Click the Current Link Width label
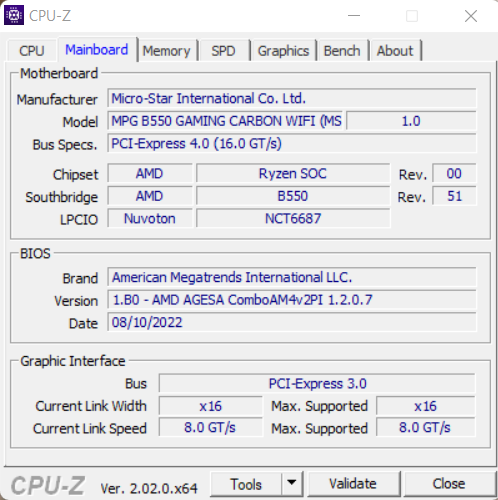Screen dimensions: 498x500 click(x=91, y=406)
